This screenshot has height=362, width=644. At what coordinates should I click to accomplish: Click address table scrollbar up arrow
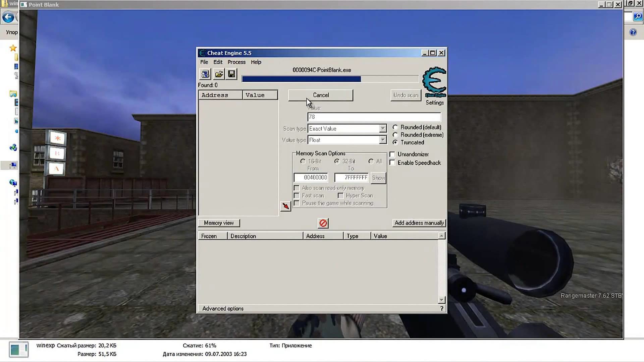(441, 236)
